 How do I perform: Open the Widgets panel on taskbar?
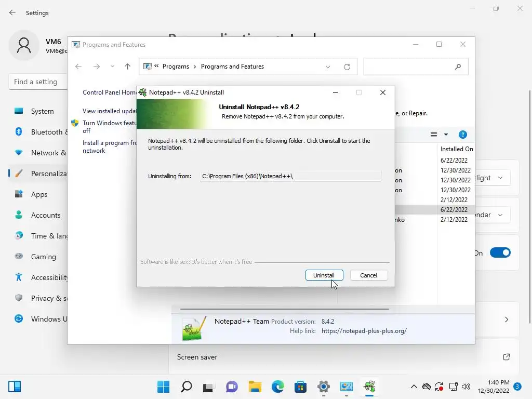[15, 387]
